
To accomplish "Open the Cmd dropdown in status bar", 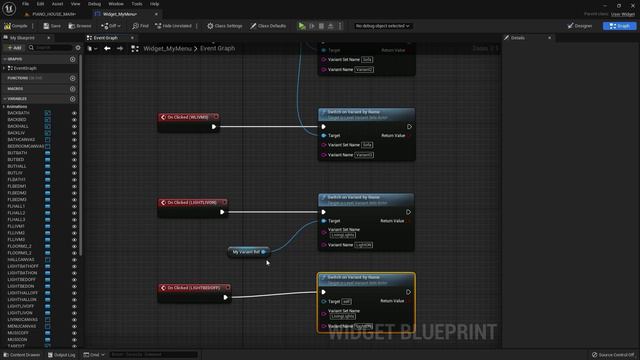I will (x=94, y=355).
